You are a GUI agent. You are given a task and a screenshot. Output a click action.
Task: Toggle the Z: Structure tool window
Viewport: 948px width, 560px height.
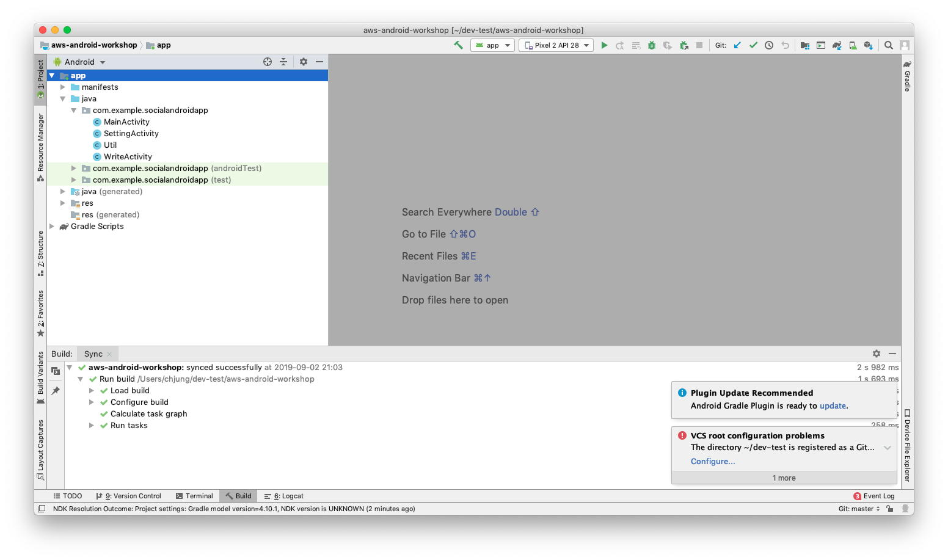pos(41,253)
